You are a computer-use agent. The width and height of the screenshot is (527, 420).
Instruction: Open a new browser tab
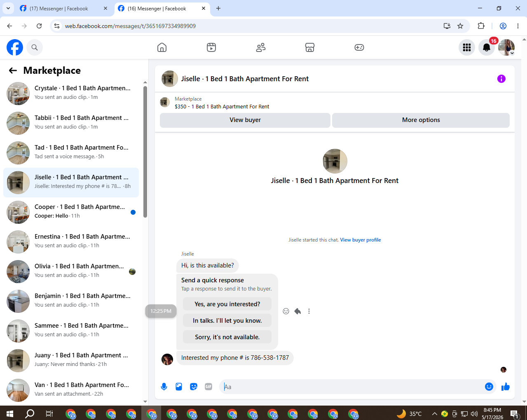(218, 8)
